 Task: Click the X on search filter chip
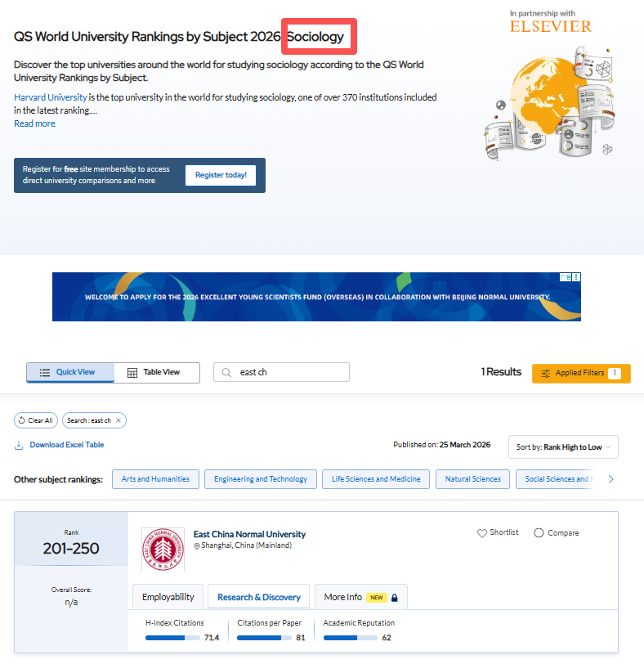click(119, 420)
